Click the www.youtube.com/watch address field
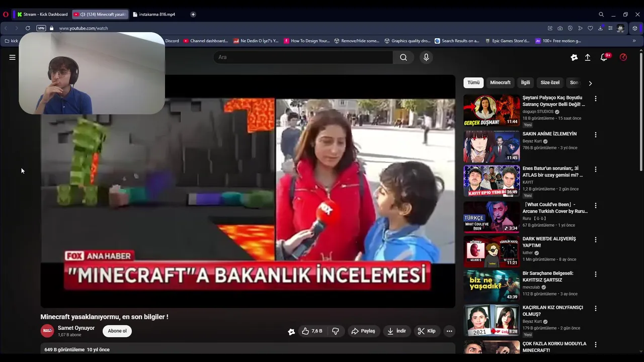 coord(84,28)
